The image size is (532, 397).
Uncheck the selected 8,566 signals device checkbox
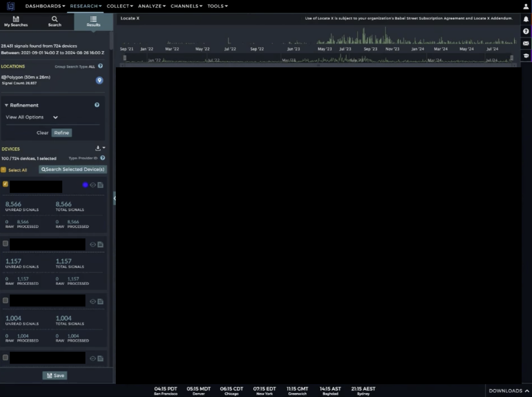5,184
